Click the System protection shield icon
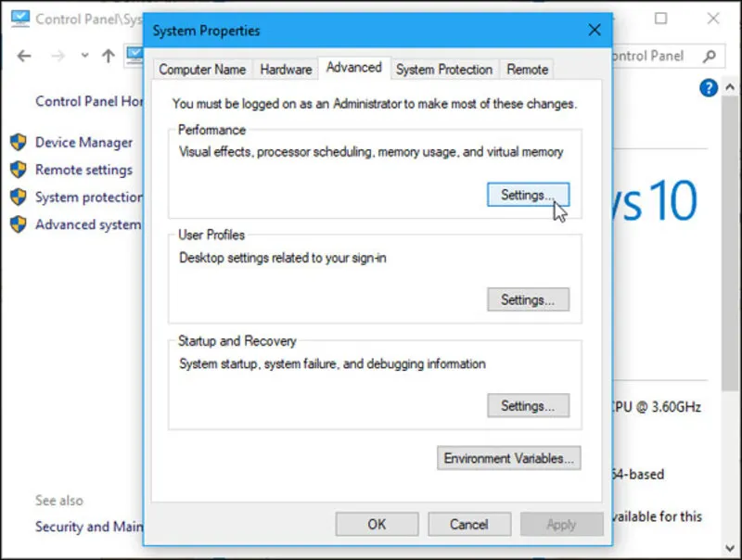The width and height of the screenshot is (742, 560). click(20, 197)
